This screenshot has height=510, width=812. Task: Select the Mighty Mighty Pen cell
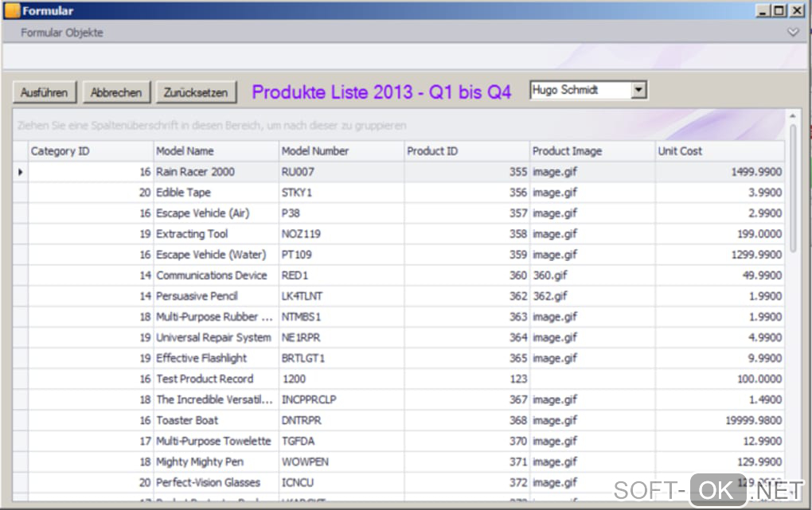(x=216, y=461)
